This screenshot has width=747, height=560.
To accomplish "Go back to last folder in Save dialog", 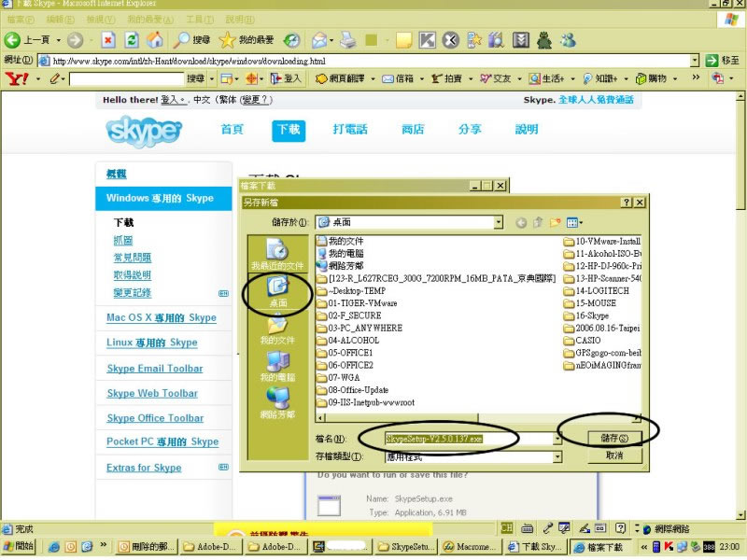I will (521, 222).
